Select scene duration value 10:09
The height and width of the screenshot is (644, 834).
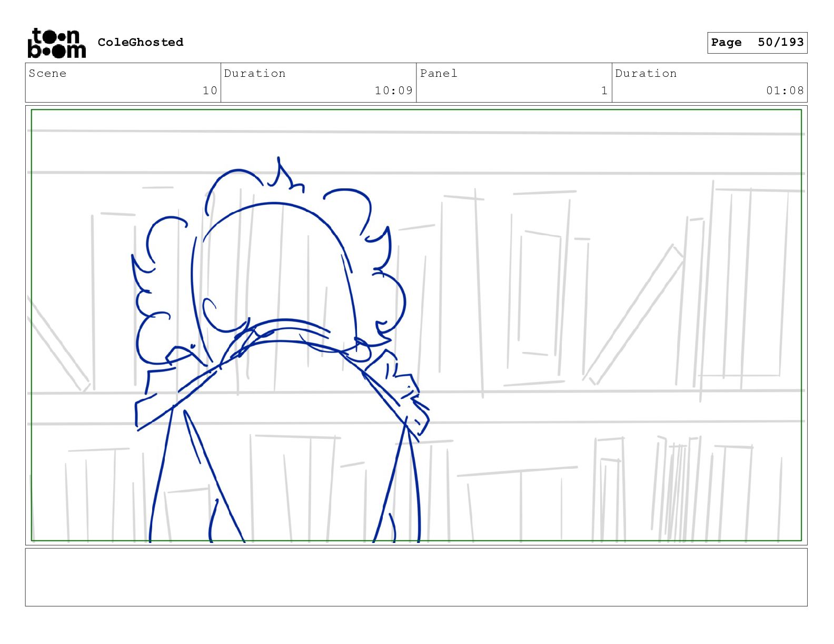[x=394, y=90]
